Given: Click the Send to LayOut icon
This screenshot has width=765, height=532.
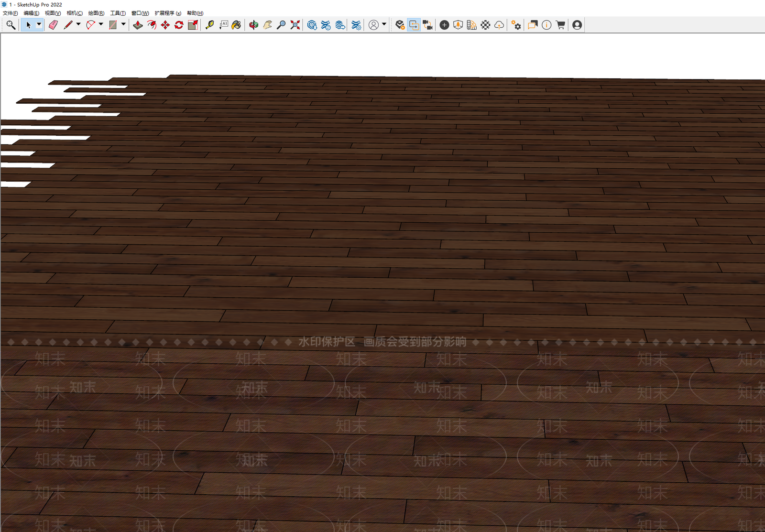Looking at the screenshot, I should pyautogui.click(x=340, y=25).
